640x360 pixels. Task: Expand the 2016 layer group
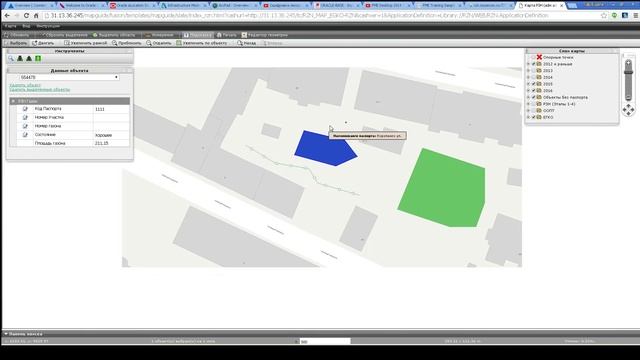click(529, 91)
